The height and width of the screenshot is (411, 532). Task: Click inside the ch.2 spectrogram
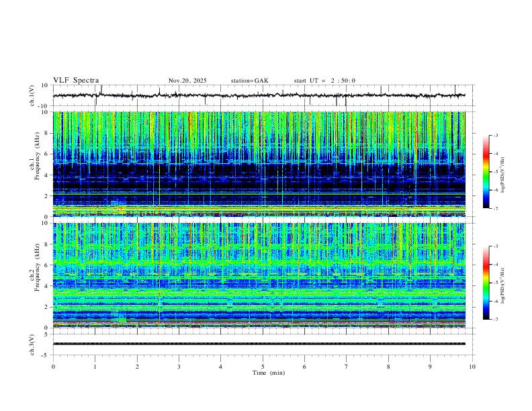(x=259, y=275)
